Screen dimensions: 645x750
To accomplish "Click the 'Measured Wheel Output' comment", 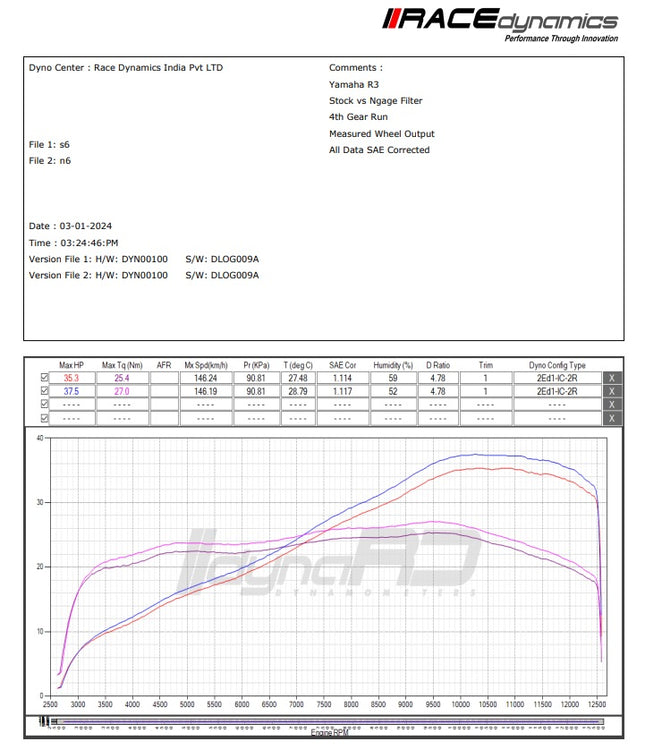I will (382, 134).
